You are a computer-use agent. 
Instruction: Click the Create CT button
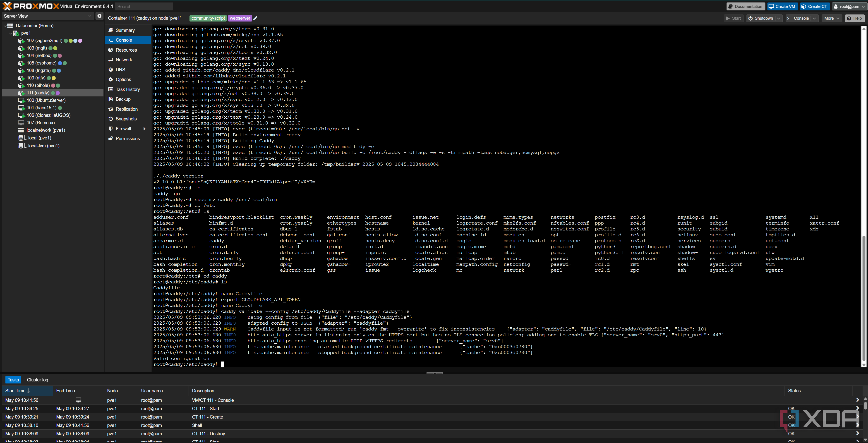[x=815, y=6]
